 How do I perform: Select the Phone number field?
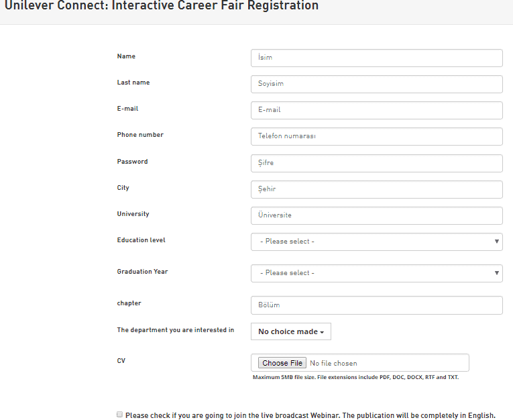click(376, 136)
